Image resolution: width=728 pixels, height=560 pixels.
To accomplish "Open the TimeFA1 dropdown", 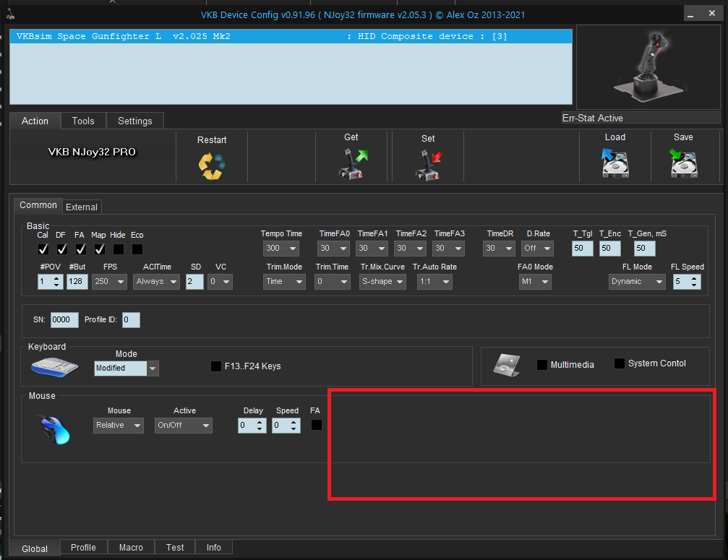I will click(x=372, y=249).
